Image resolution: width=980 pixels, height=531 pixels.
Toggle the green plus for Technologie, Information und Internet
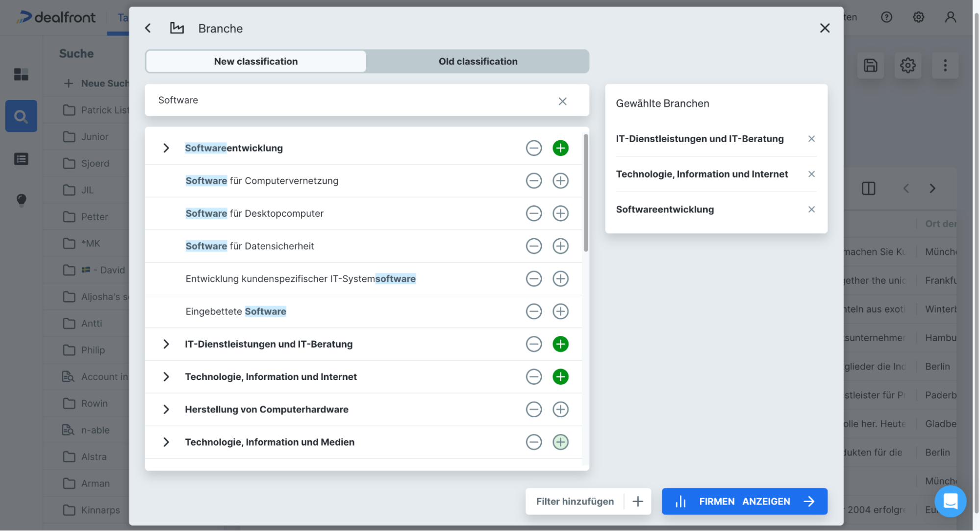pos(560,377)
